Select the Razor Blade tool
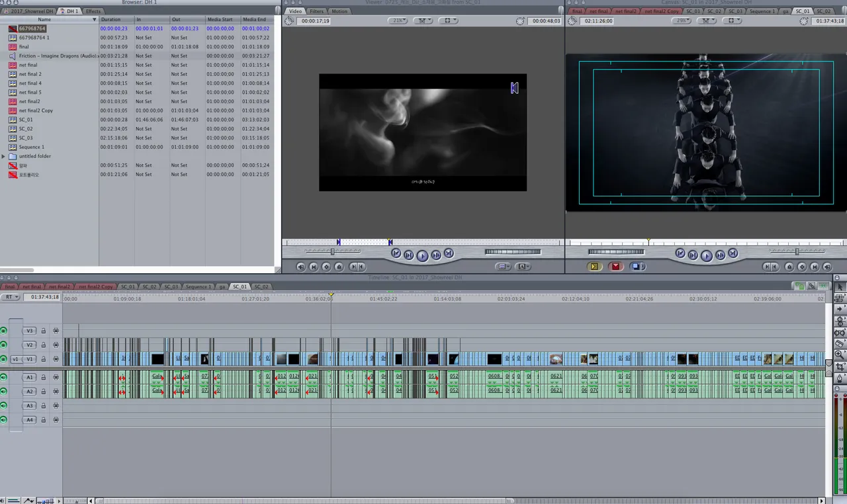Image resolution: width=847 pixels, height=504 pixels. coord(840,343)
